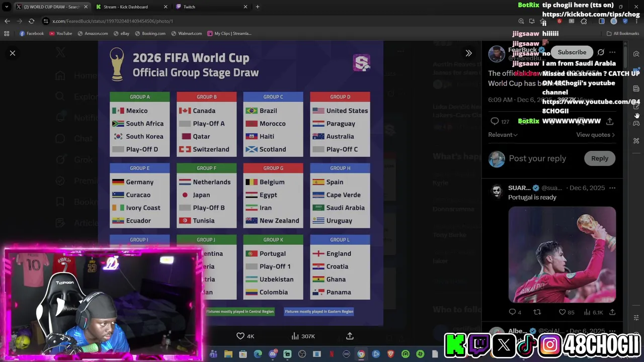Open the eBay bookmark
Viewport: 644px width, 362px height.
coord(121,33)
